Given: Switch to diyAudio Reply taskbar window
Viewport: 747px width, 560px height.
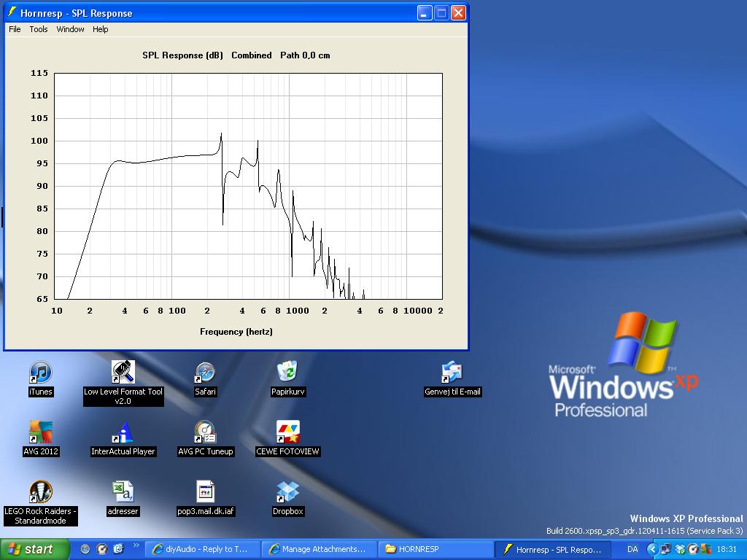Looking at the screenshot, I should point(202,550).
